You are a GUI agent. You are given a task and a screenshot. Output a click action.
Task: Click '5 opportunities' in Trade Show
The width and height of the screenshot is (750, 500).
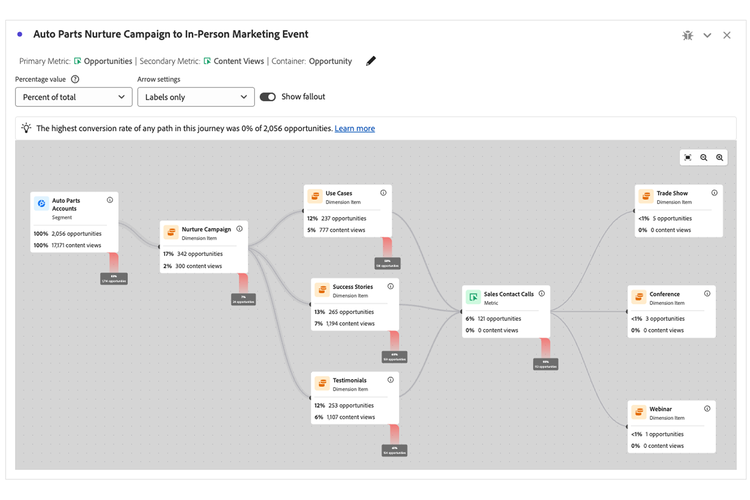point(672,218)
